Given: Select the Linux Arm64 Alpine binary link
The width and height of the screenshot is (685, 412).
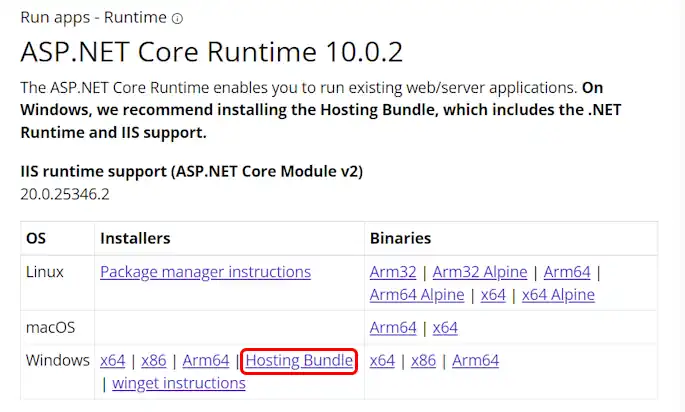Looking at the screenshot, I should (x=417, y=295).
